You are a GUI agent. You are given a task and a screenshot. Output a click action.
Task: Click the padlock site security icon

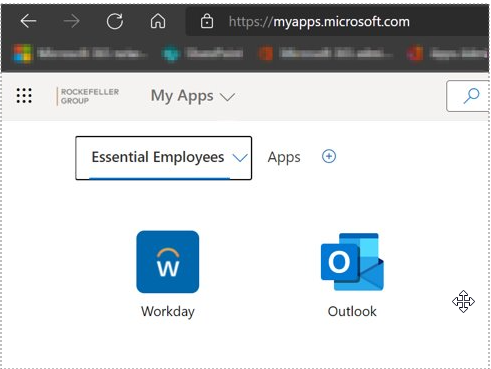coord(207,21)
